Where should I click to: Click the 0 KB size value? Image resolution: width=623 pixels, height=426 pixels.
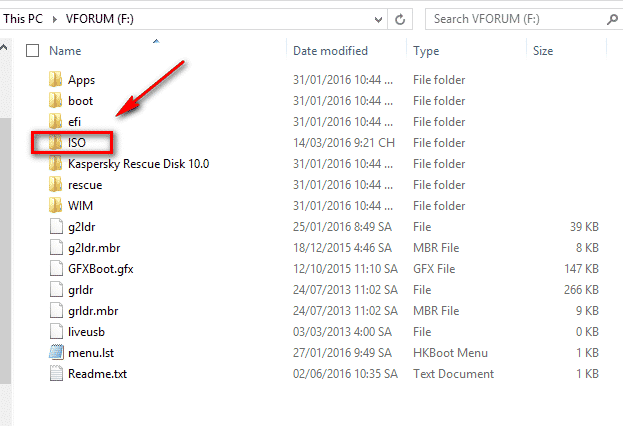(x=587, y=332)
